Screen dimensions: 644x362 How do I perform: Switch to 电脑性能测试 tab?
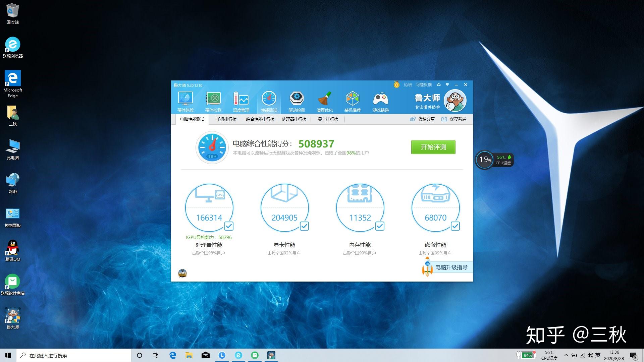click(192, 119)
